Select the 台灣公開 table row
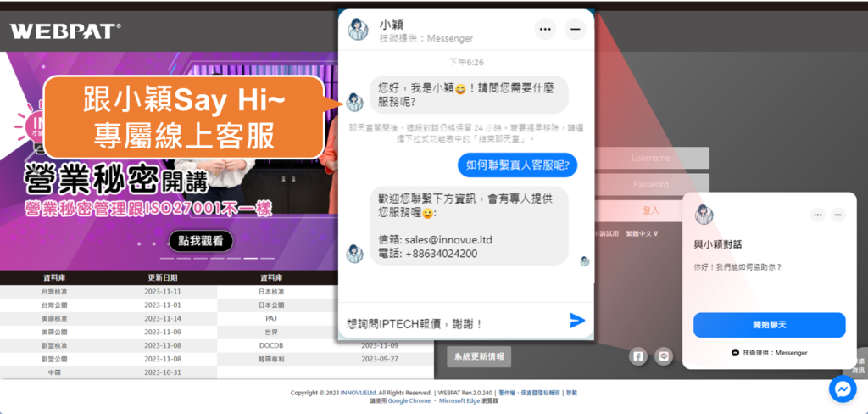Image resolution: width=868 pixels, height=414 pixels. pos(108,305)
